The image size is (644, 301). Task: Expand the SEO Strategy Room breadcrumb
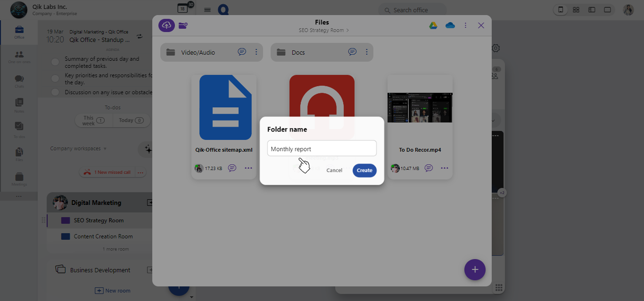click(x=348, y=29)
